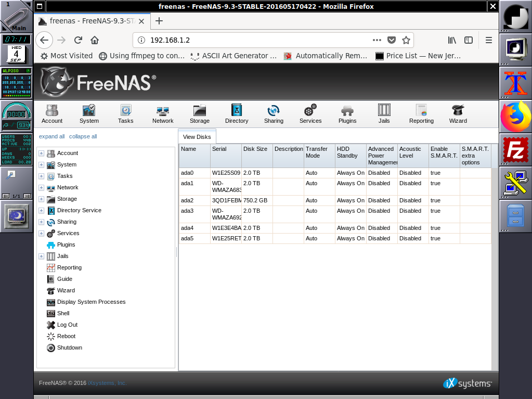Click the collapse all link
The height and width of the screenshot is (399, 532).
83,136
